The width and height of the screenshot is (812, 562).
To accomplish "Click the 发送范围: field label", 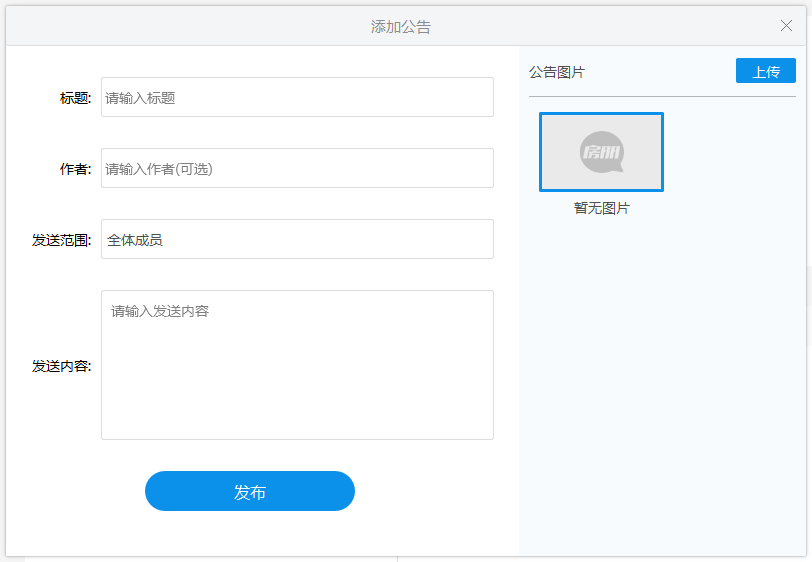I will point(62,240).
